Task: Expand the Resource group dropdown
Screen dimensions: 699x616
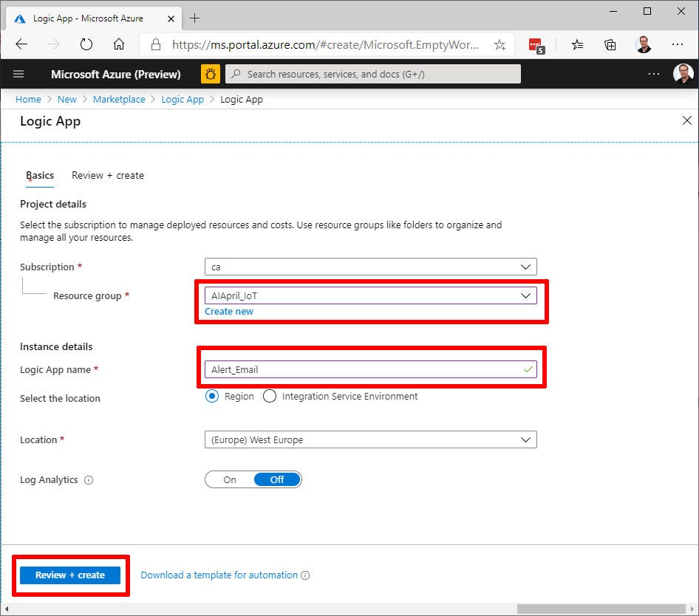Action: click(x=370, y=295)
